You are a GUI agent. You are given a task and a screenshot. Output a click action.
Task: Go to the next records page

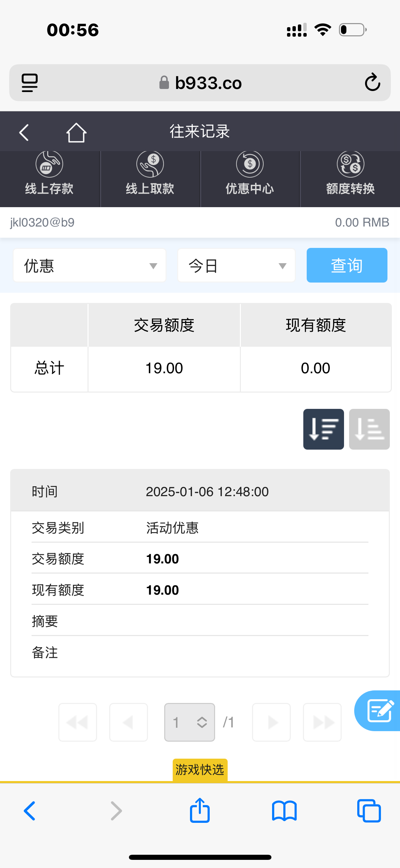point(271,722)
